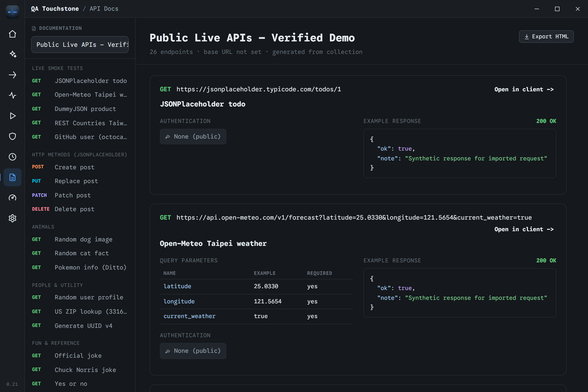Open the arrow request client icon
Viewport: 588px width, 392px height.
click(x=12, y=75)
